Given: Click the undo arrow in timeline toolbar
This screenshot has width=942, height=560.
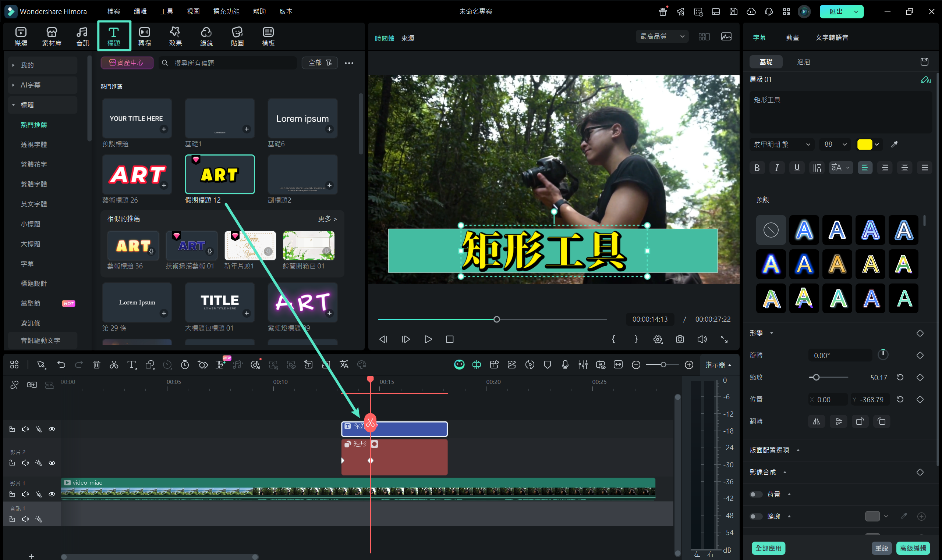Looking at the screenshot, I should (61, 364).
